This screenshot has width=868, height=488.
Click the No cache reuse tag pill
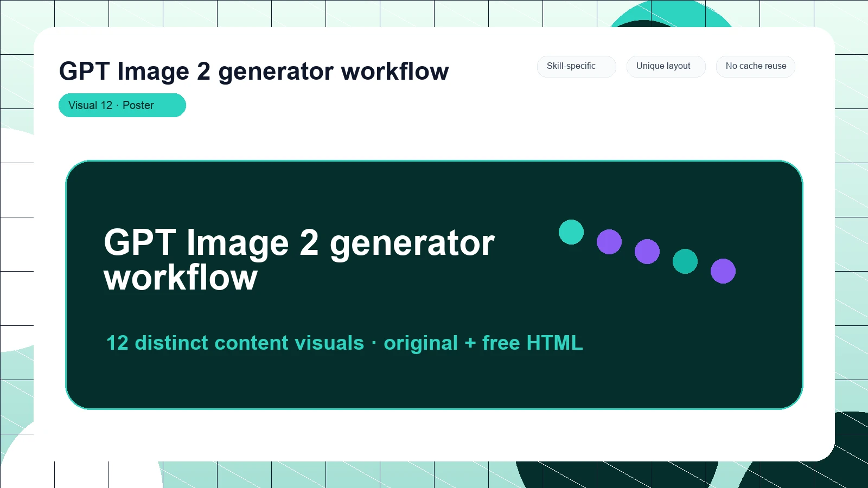[756, 66]
